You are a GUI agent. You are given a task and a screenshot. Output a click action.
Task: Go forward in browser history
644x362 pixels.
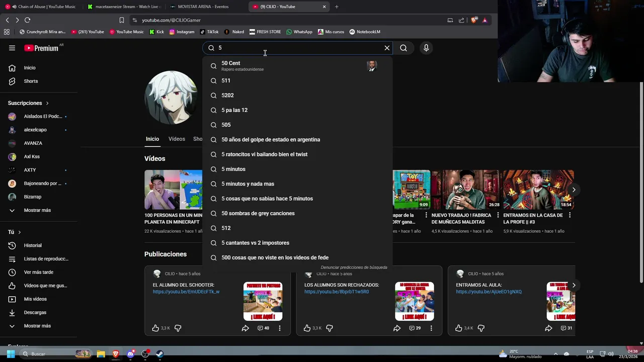coord(17,20)
